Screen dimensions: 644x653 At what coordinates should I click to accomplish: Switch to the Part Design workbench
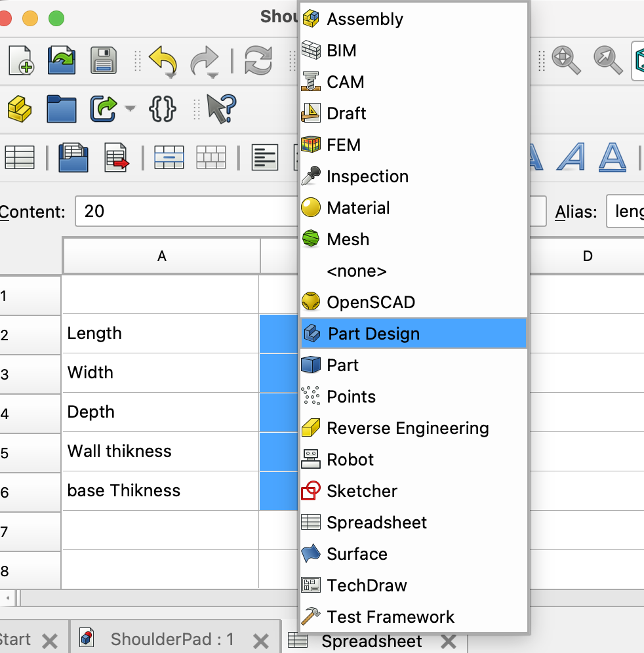coord(414,334)
